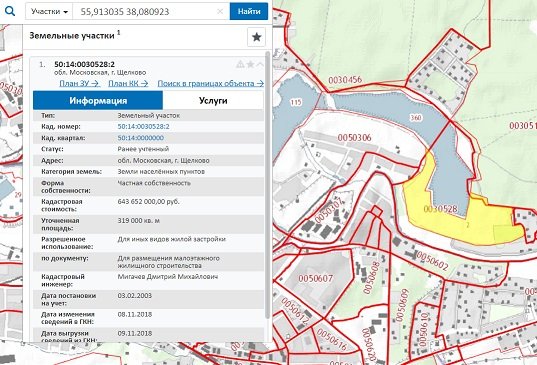537x365 pixels.
Task: Click the results panel vertical scrollbar
Action: point(268,185)
